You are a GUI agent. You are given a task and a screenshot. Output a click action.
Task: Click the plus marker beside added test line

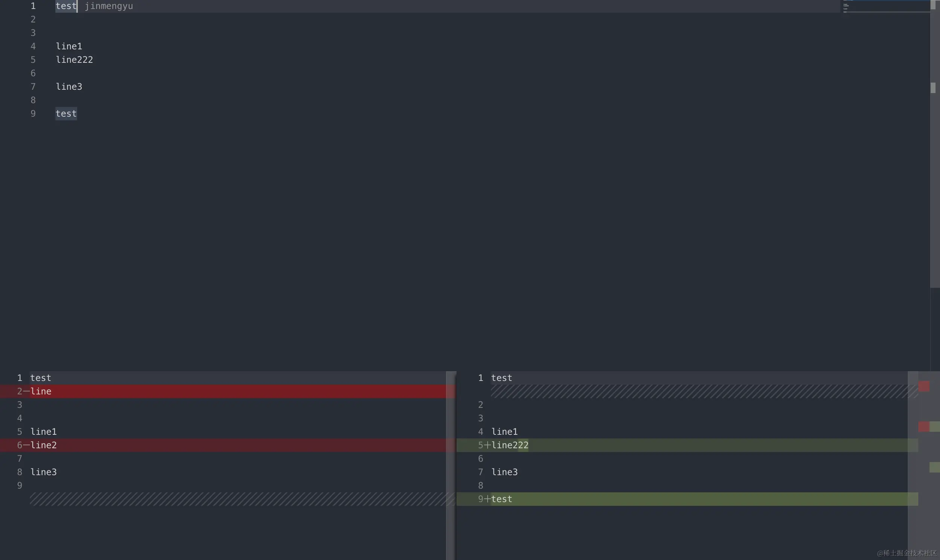(x=488, y=499)
